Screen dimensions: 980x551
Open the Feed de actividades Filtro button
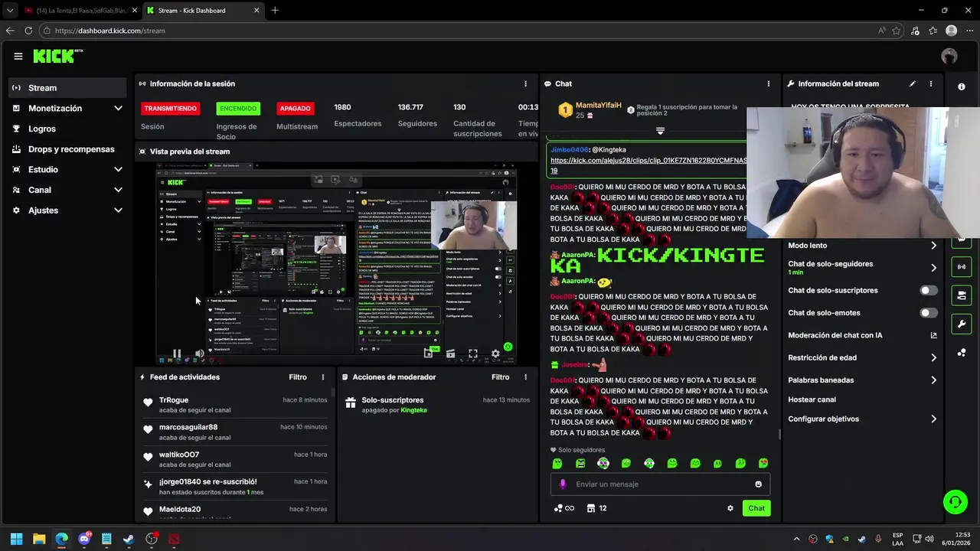[x=298, y=377]
